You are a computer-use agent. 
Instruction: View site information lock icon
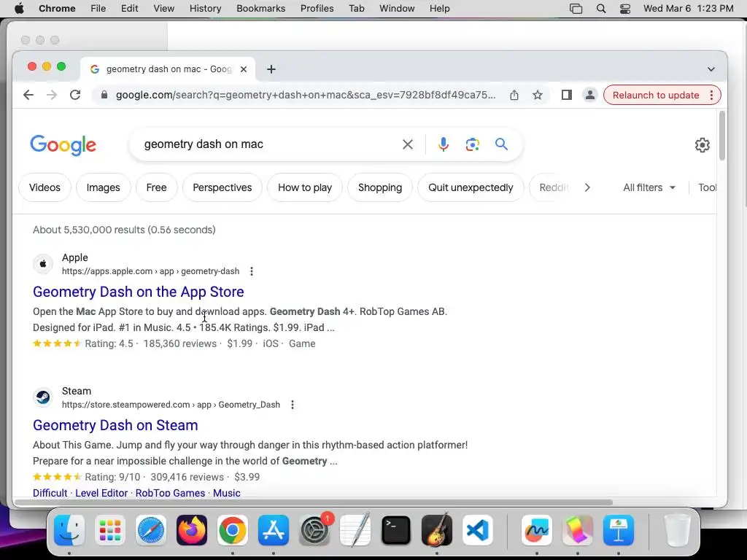(x=104, y=95)
